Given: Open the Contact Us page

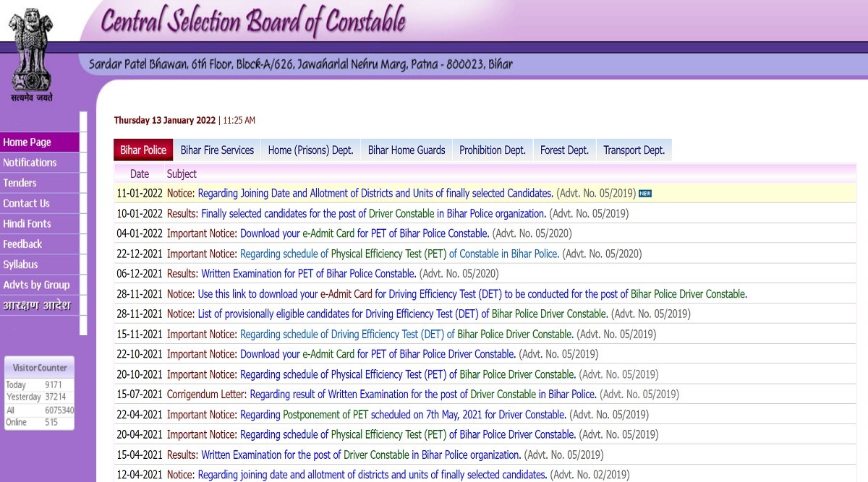Looking at the screenshot, I should tap(27, 203).
